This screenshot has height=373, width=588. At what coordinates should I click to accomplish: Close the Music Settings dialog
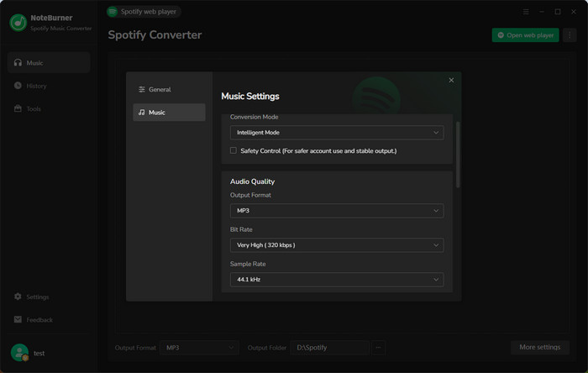coord(451,80)
